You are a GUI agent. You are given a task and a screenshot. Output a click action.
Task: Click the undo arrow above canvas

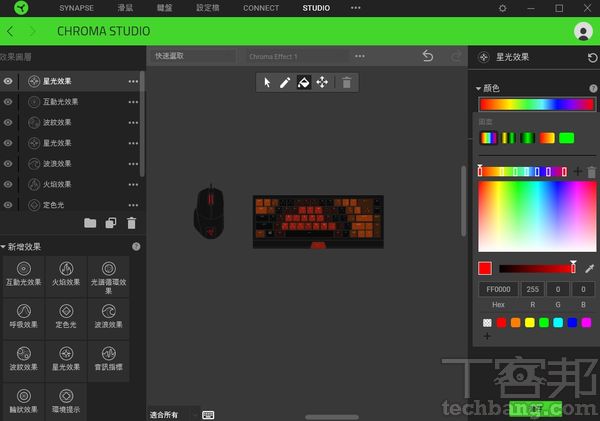pyautogui.click(x=428, y=57)
